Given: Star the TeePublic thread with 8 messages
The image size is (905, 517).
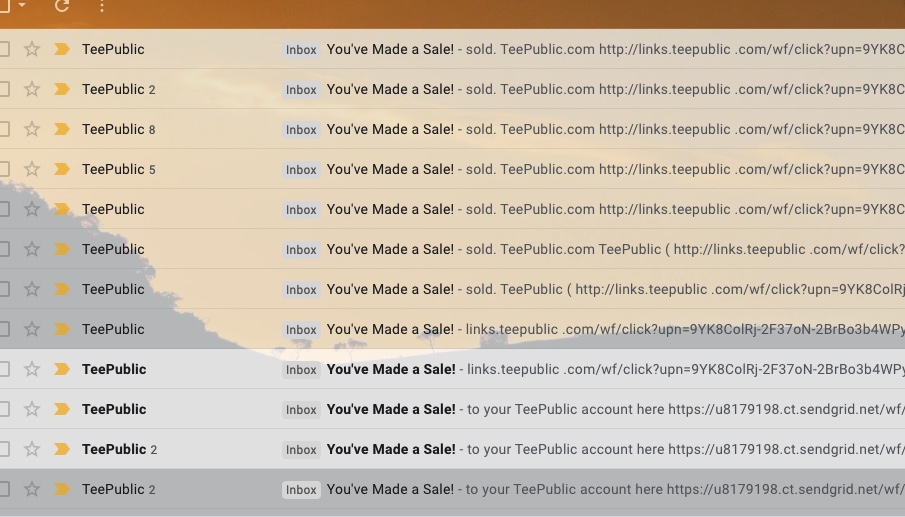Looking at the screenshot, I should pyautogui.click(x=32, y=129).
